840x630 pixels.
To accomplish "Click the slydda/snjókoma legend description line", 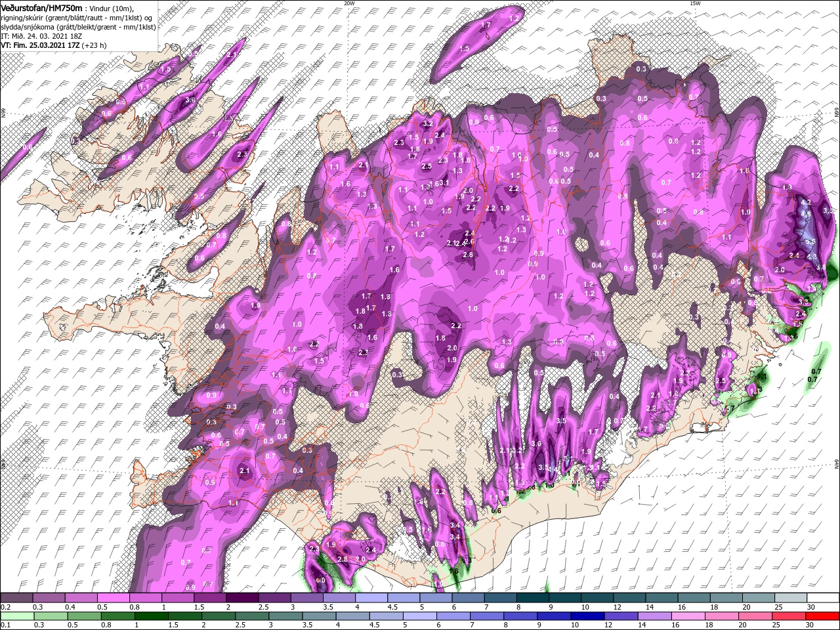I will pyautogui.click(x=77, y=26).
